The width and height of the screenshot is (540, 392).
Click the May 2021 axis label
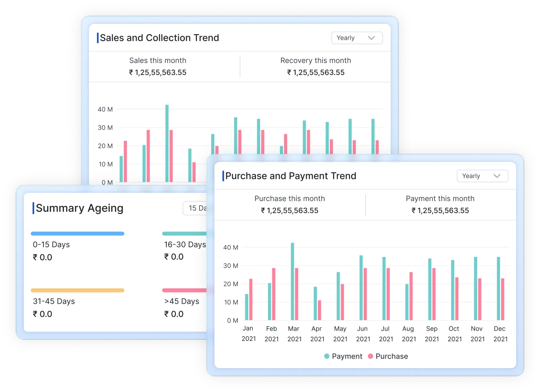[340, 334]
